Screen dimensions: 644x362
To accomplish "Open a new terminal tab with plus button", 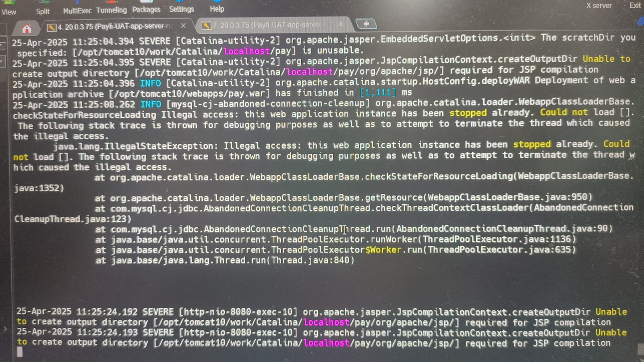I will tap(366, 24).
